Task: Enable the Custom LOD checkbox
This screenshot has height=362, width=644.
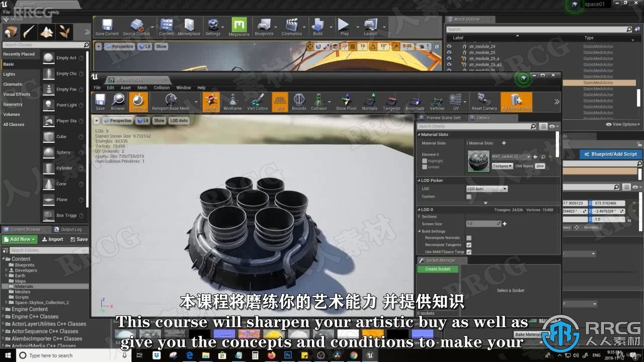Action: click(469, 197)
